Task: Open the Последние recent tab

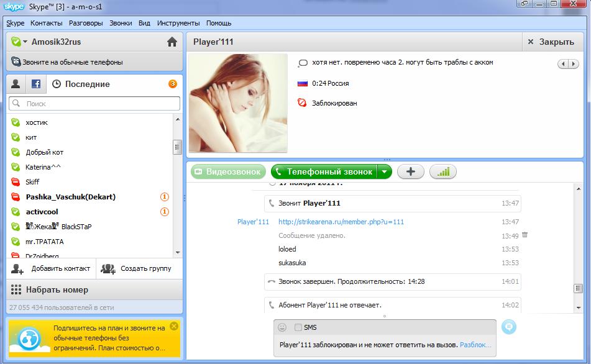Action: (x=81, y=84)
